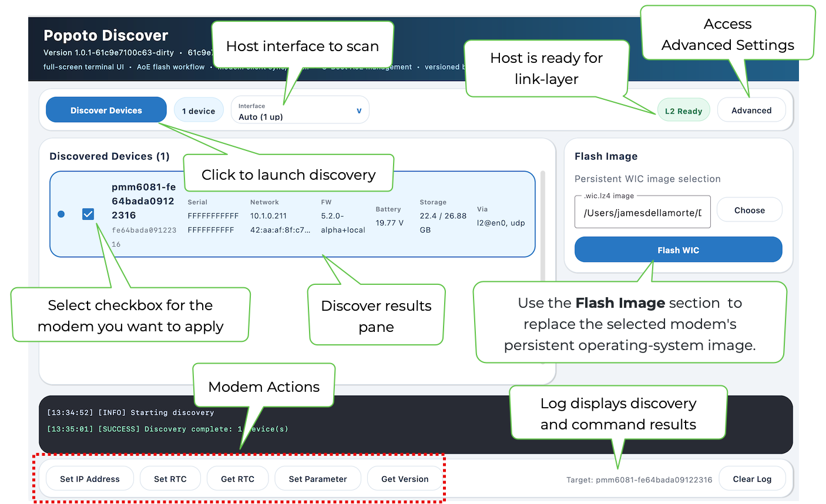Click the Popoto Discover title

click(x=106, y=35)
